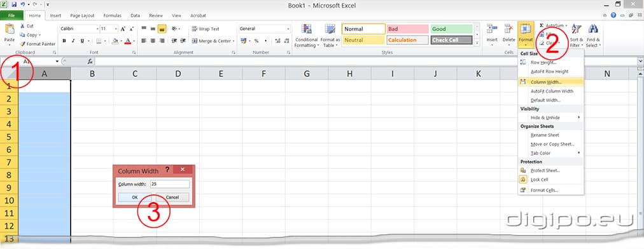
Task: Click OK in Column Width dialog
Action: (135, 198)
